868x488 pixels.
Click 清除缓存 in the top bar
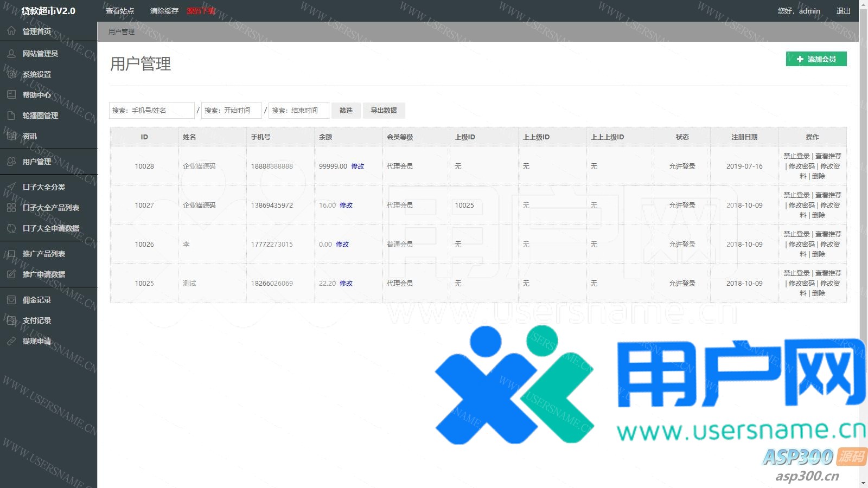click(164, 11)
